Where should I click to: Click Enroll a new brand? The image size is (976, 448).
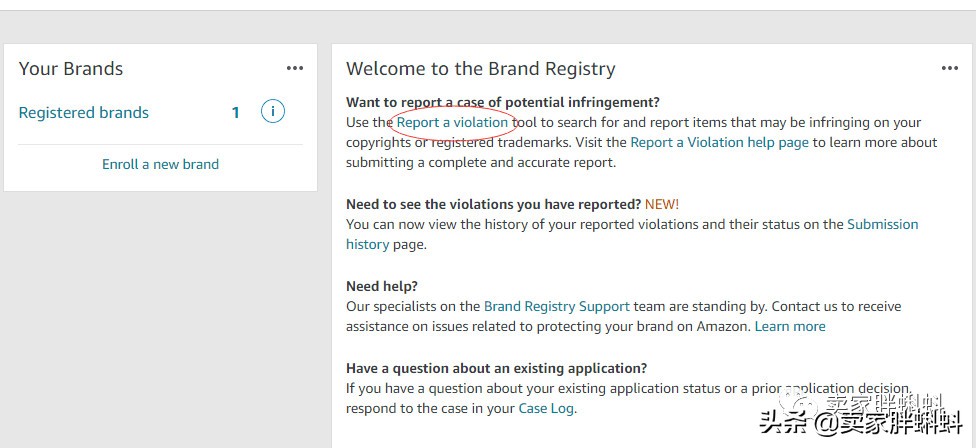[160, 164]
